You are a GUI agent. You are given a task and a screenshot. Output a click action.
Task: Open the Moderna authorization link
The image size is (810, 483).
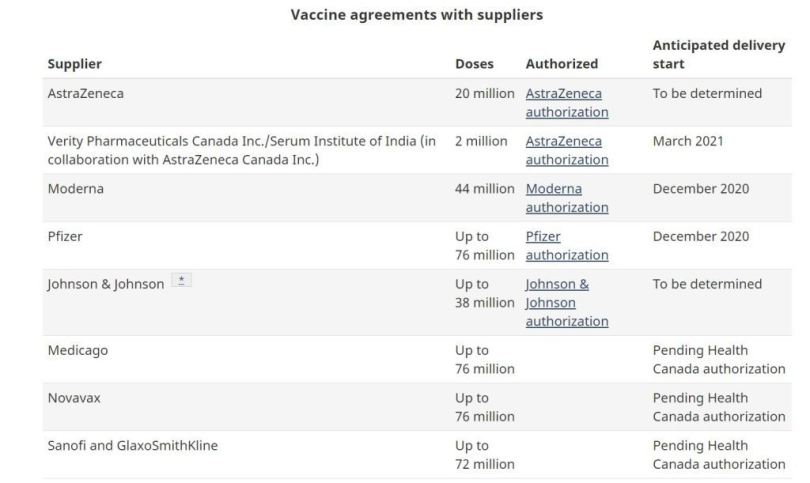[565, 198]
